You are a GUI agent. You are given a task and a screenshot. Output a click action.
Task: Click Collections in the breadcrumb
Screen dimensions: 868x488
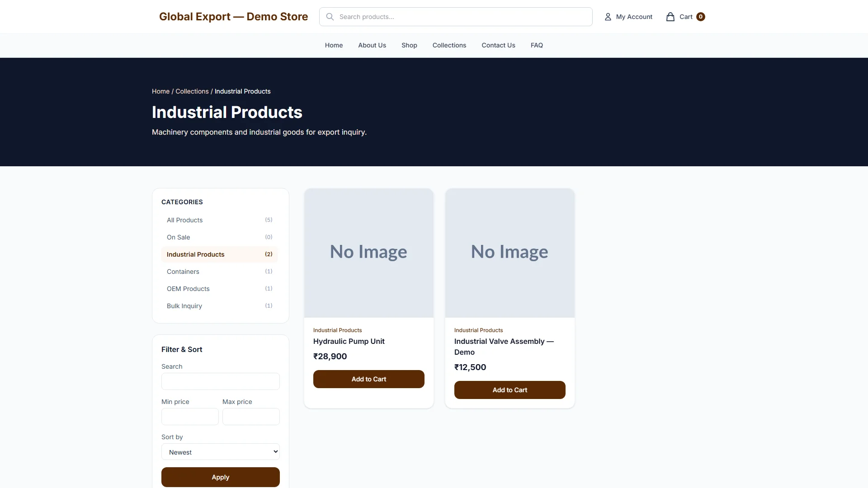pyautogui.click(x=192, y=91)
